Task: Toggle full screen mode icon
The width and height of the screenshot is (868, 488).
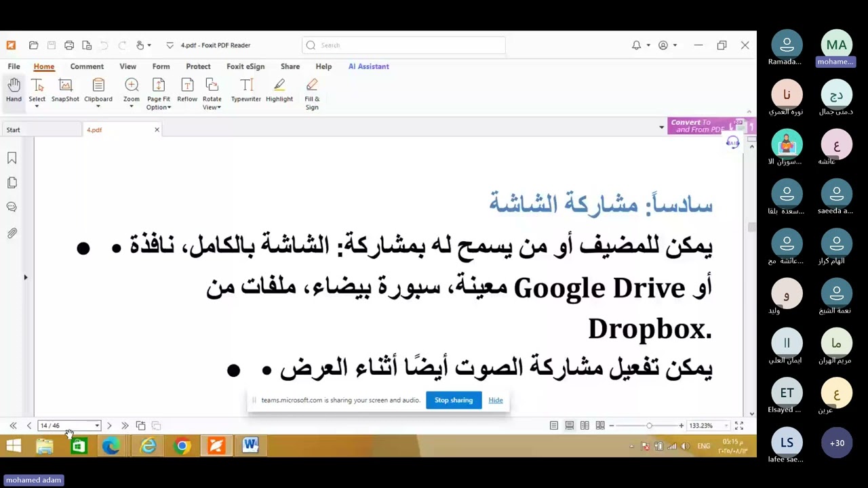Action: [x=739, y=426]
